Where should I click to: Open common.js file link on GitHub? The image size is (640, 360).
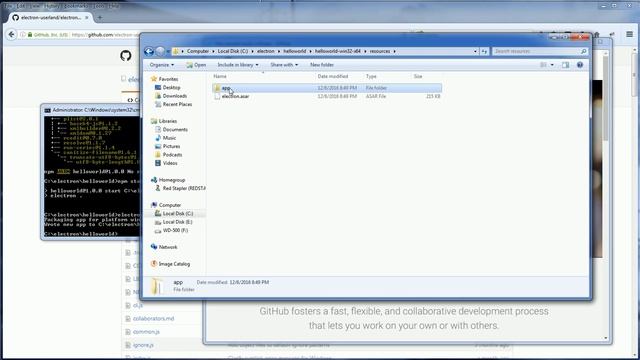pyautogui.click(x=146, y=332)
